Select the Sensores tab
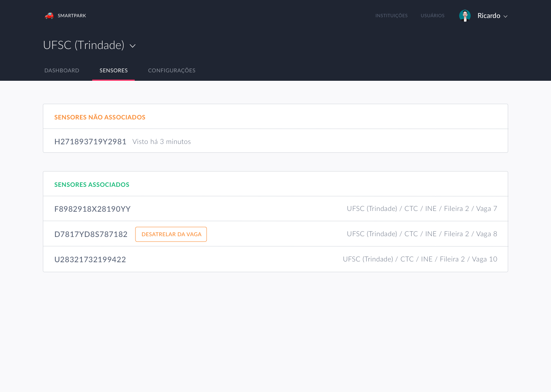The image size is (551, 392). tap(114, 70)
